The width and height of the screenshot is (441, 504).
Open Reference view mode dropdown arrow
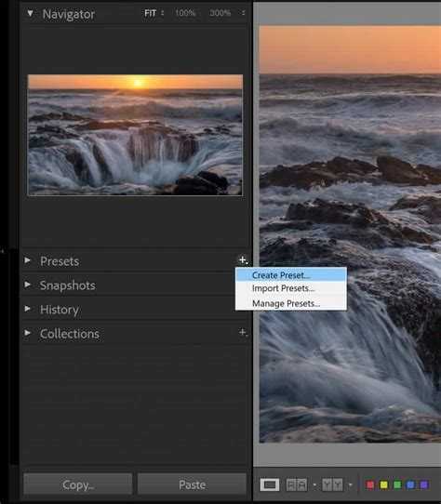point(314,484)
